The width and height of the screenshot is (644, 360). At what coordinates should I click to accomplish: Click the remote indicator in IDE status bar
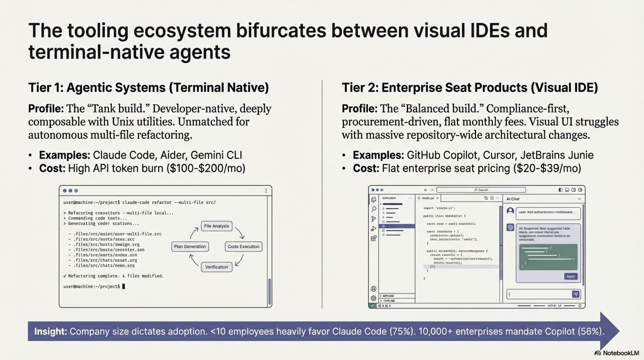click(x=372, y=306)
